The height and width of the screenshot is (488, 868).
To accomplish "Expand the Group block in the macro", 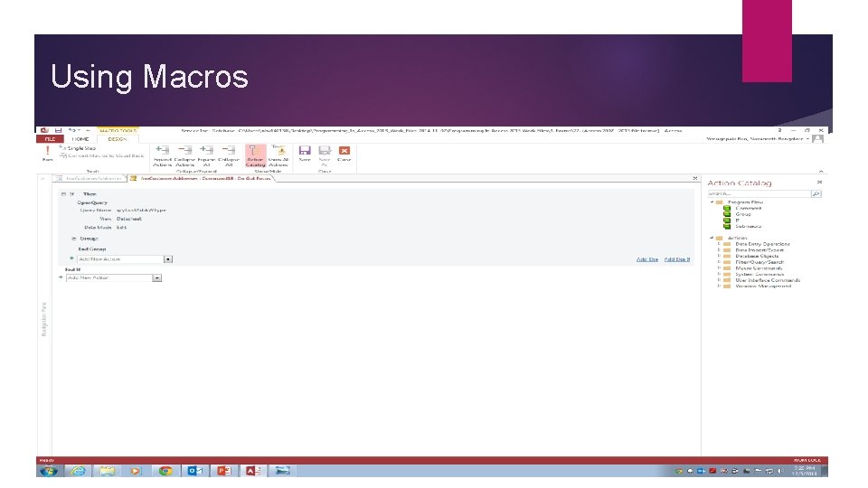I will click(x=73, y=239).
